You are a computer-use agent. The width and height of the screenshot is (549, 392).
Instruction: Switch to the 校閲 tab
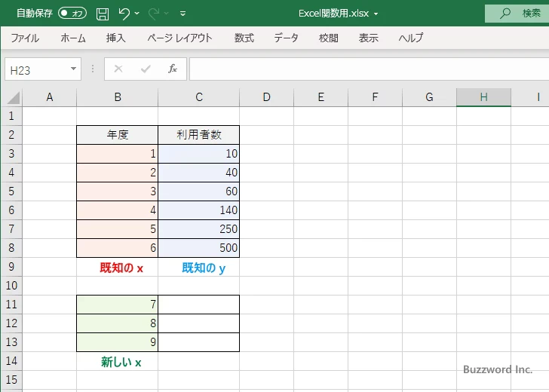point(329,38)
